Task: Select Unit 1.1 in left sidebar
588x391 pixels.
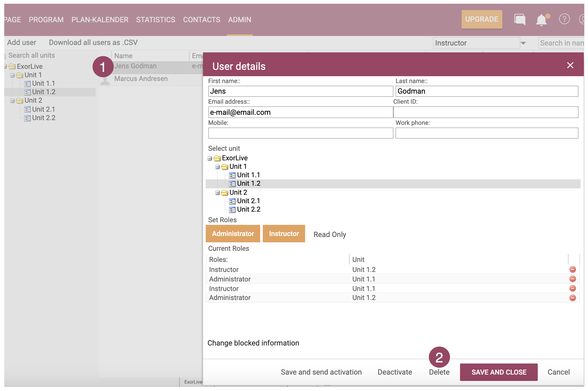Action: pos(44,83)
